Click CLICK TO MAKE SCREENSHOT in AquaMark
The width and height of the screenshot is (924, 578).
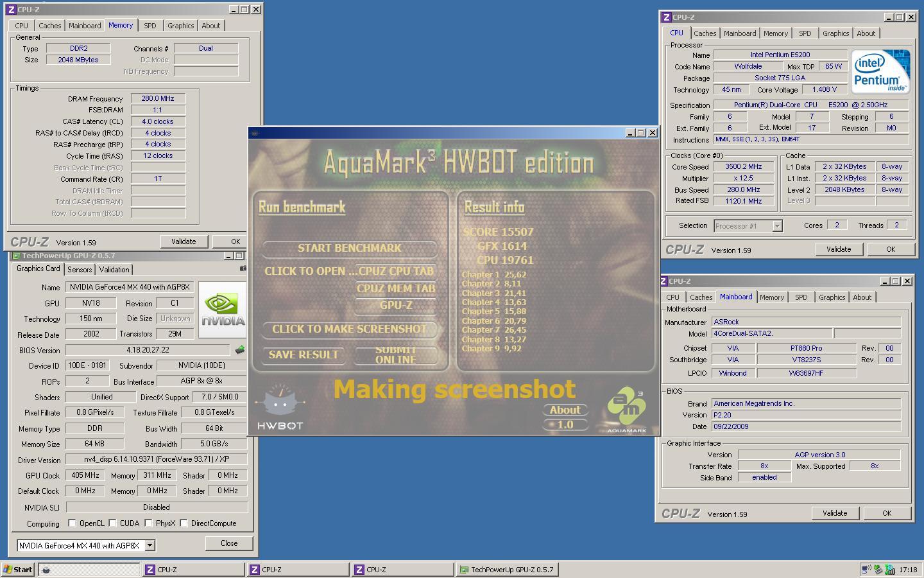click(x=350, y=329)
